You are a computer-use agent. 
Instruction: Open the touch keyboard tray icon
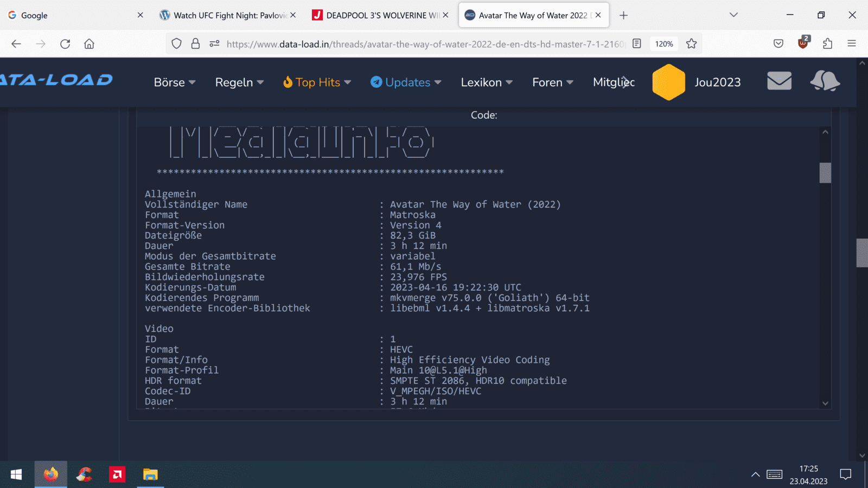775,474
